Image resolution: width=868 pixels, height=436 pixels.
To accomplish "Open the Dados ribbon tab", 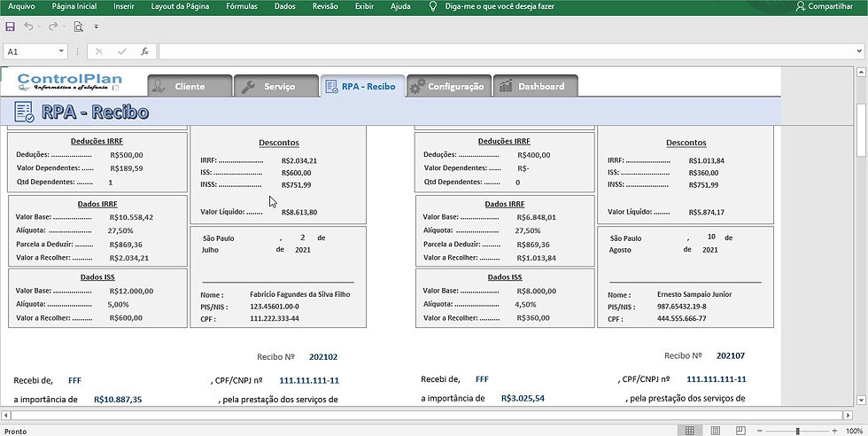I will point(284,7).
